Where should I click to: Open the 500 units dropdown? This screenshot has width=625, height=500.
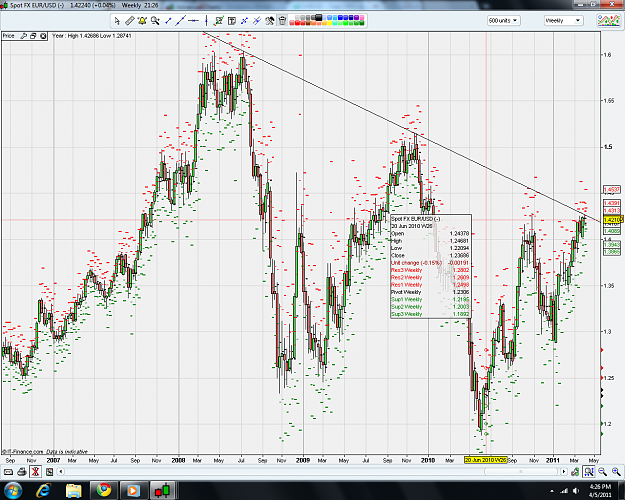pos(503,20)
